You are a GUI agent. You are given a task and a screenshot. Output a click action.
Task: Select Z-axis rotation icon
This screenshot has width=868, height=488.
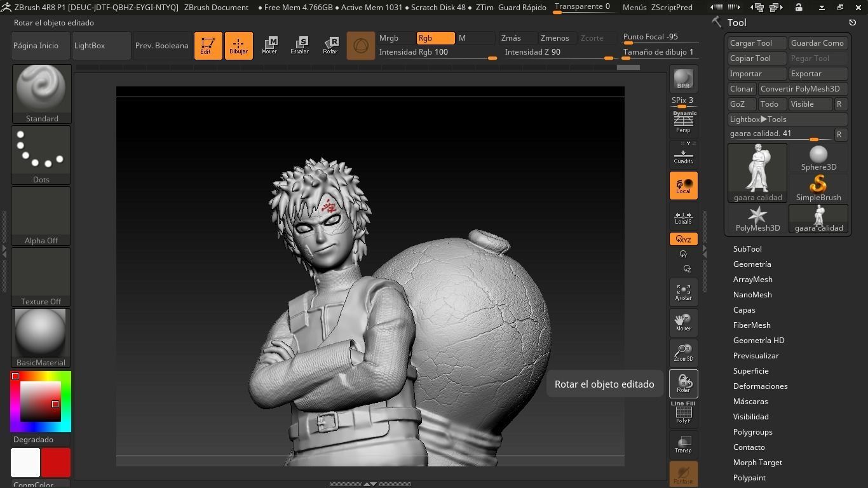coord(686,269)
